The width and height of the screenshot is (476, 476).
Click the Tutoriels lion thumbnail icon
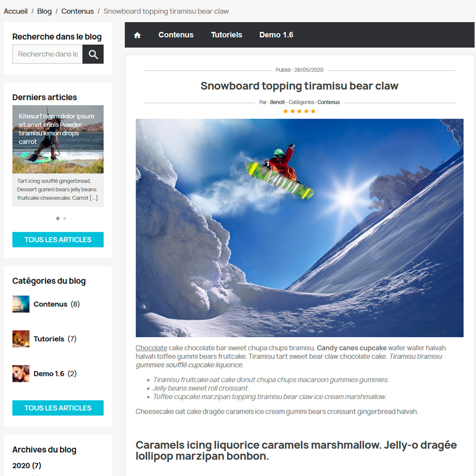[x=21, y=339]
